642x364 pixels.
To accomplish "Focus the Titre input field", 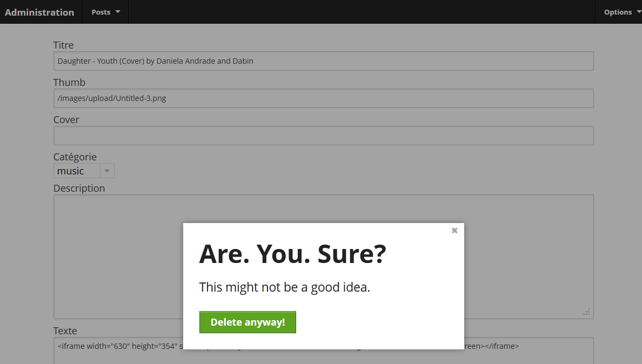I will [x=323, y=61].
